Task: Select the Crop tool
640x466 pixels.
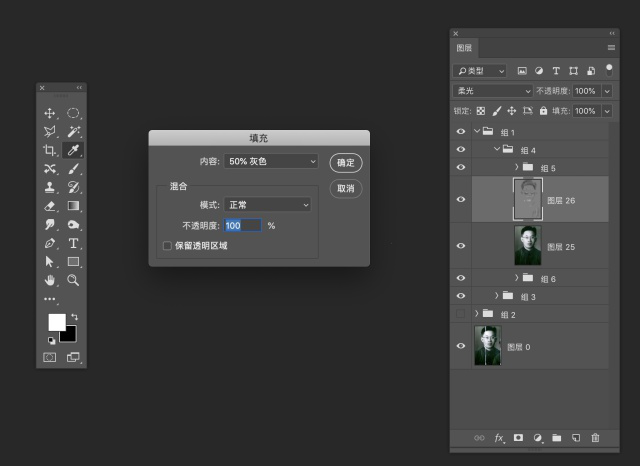Action: (x=50, y=150)
